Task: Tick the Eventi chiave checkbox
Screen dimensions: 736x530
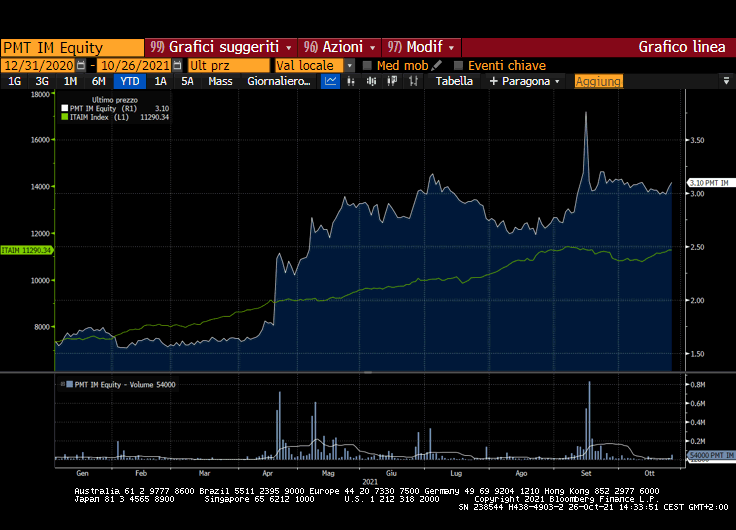Action: pos(459,65)
